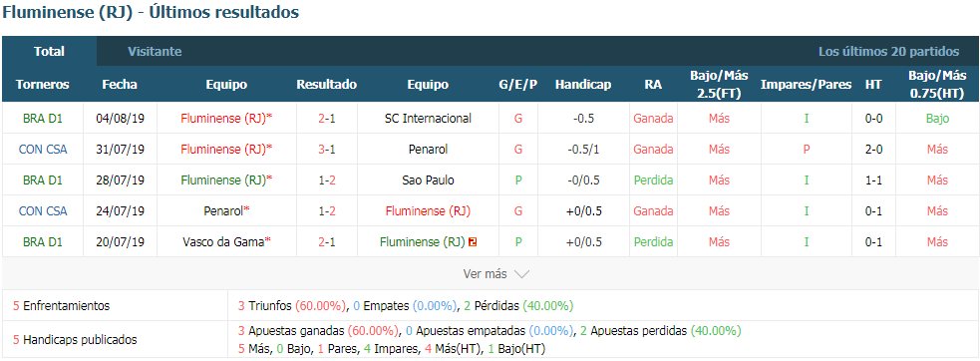This screenshot has width=980, height=361.
Task: Click Fluminense (RJ) away team on 24/07/19
Action: 428,211
